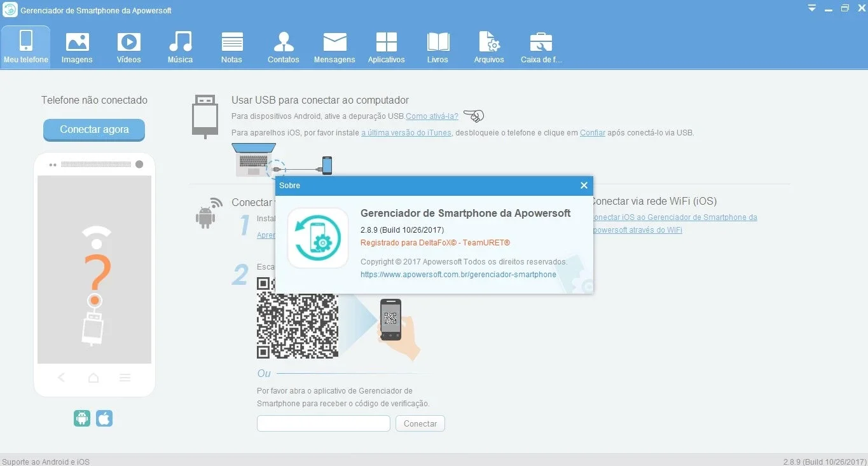Click the green Android icon below phone preview
This screenshot has height=466, width=868.
[82, 418]
